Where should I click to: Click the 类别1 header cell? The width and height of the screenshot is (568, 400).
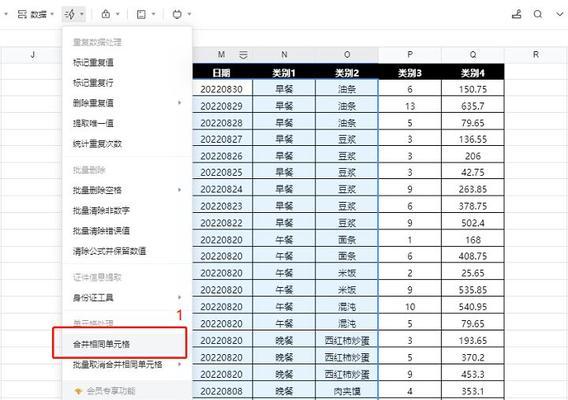(x=284, y=72)
